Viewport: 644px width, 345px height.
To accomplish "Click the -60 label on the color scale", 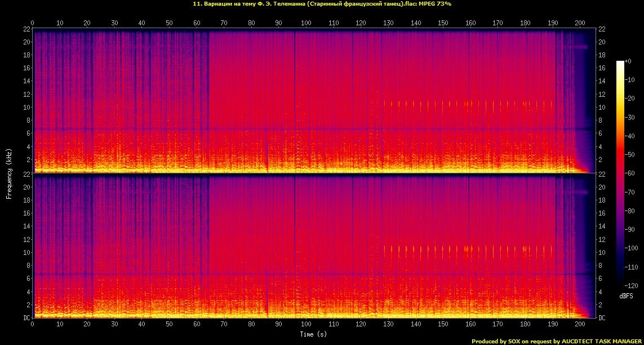I will pos(632,173).
